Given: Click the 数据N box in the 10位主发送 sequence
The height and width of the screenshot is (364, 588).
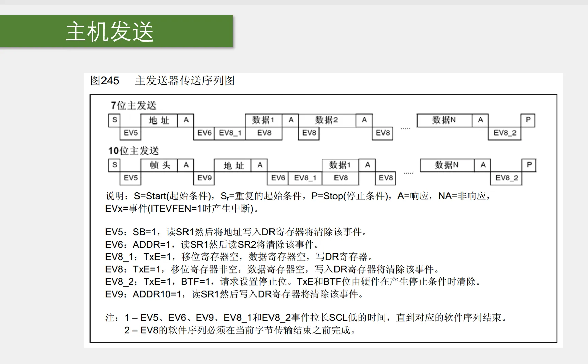Looking at the screenshot, I should [x=447, y=165].
